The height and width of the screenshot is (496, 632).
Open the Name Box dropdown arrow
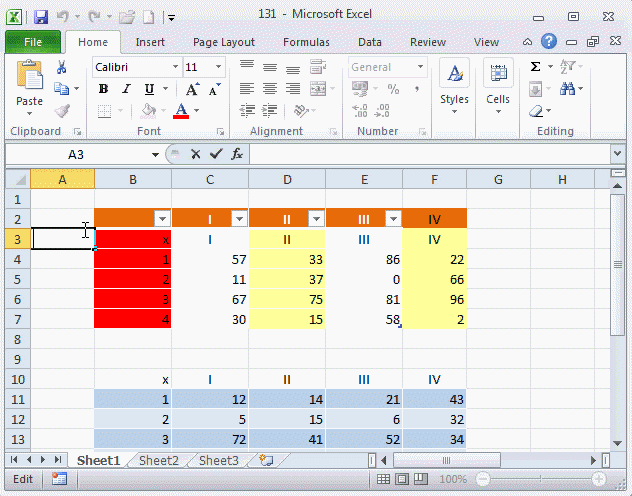pyautogui.click(x=155, y=155)
